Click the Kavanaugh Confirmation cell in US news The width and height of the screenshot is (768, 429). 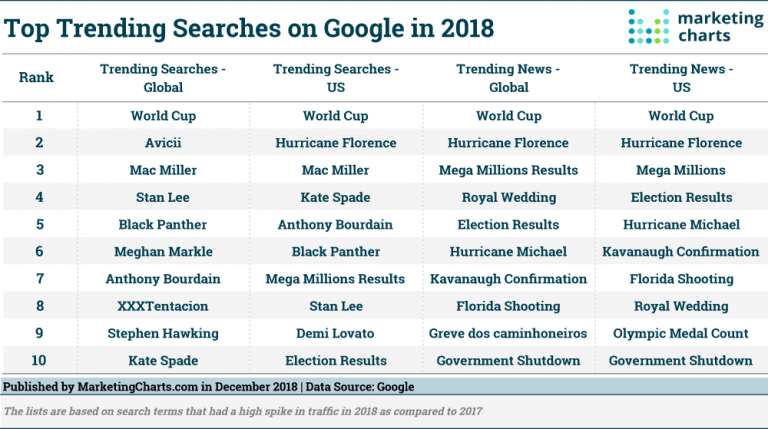tap(681, 252)
